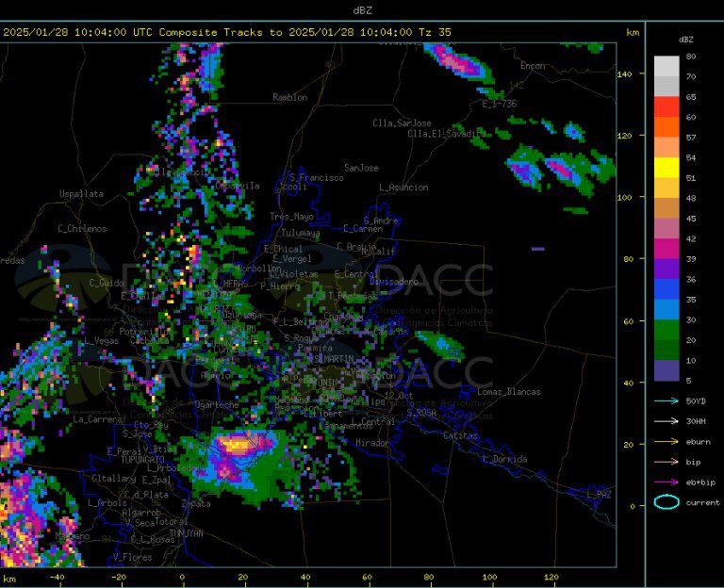The height and width of the screenshot is (588, 724).
Task: Select the blue legend swatch above 35
Action: point(666,289)
